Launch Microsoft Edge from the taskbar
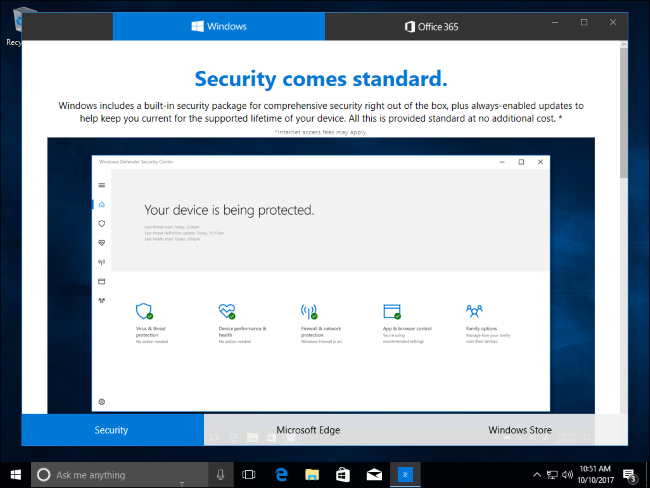This screenshot has width=650, height=488. 281,475
